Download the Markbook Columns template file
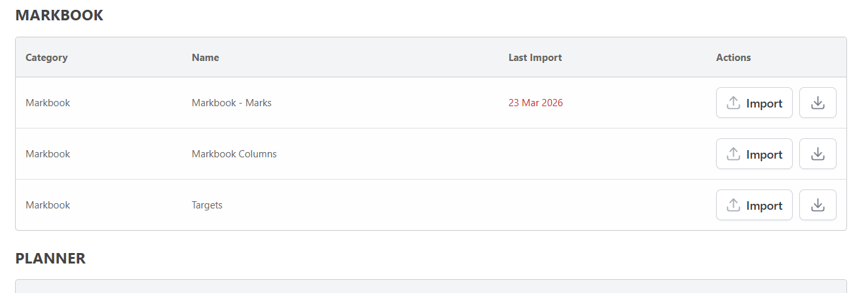 tap(818, 154)
